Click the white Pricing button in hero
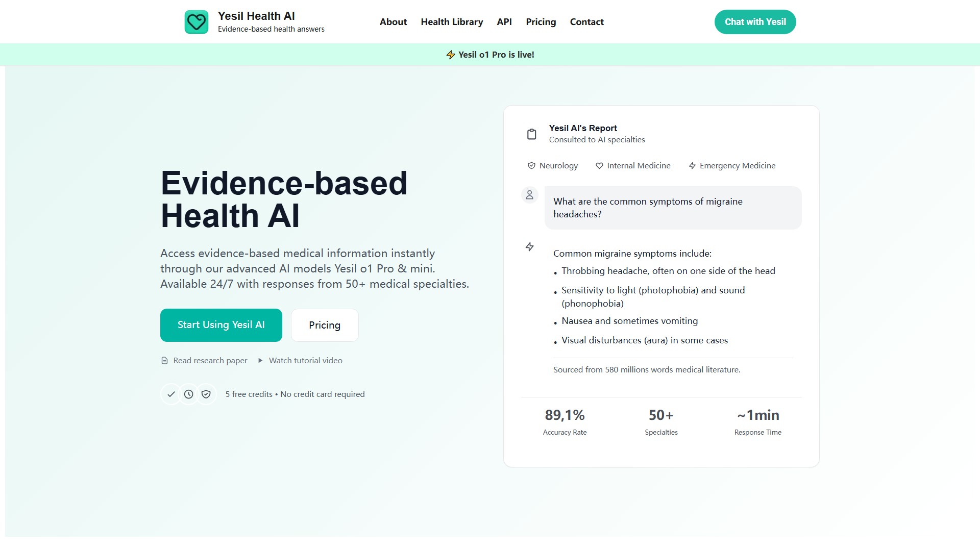Image resolution: width=980 pixels, height=551 pixels. click(x=325, y=325)
